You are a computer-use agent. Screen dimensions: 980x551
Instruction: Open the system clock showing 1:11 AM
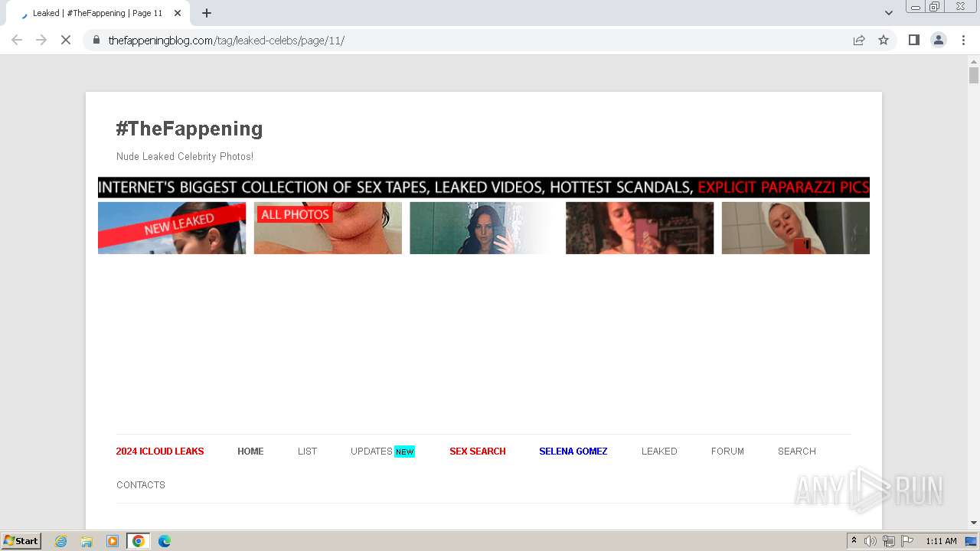tap(941, 541)
